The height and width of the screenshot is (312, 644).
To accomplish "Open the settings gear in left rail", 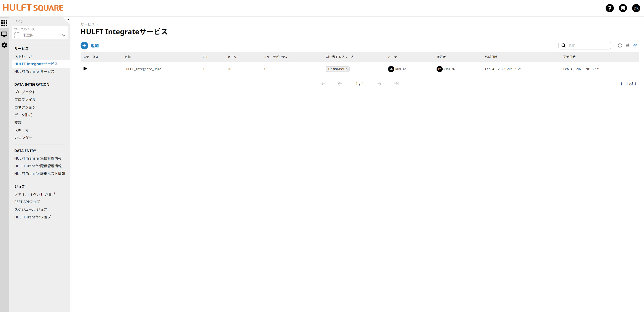I will (x=4, y=45).
